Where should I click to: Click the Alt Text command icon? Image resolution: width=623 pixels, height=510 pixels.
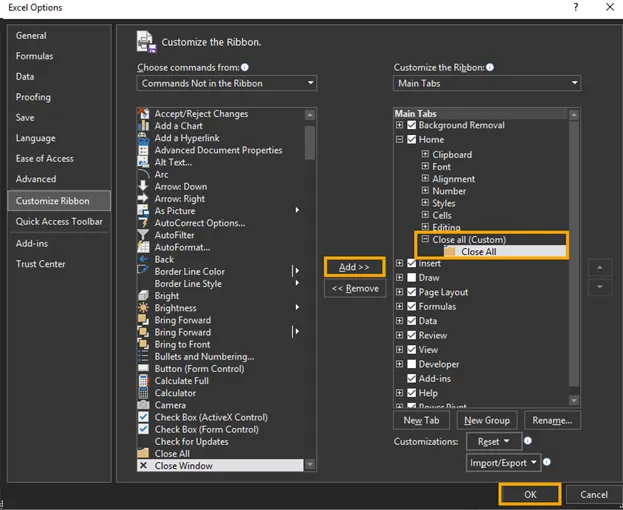(x=143, y=162)
